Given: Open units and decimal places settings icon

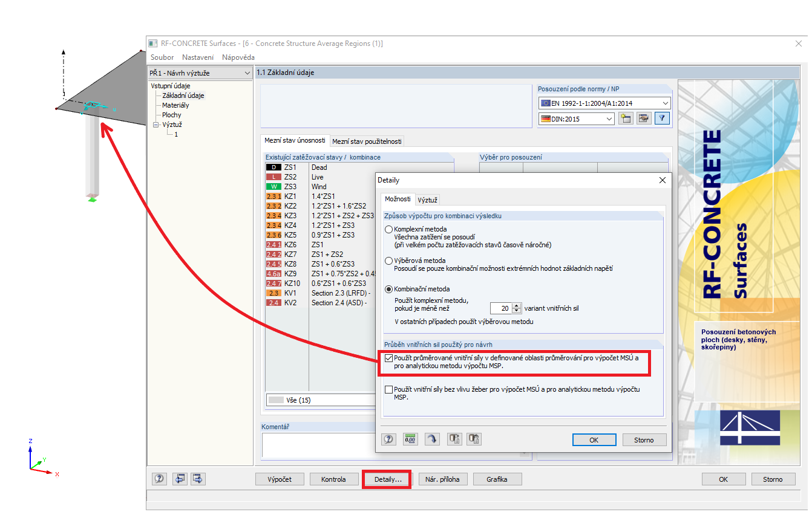Looking at the screenshot, I should 411,439.
